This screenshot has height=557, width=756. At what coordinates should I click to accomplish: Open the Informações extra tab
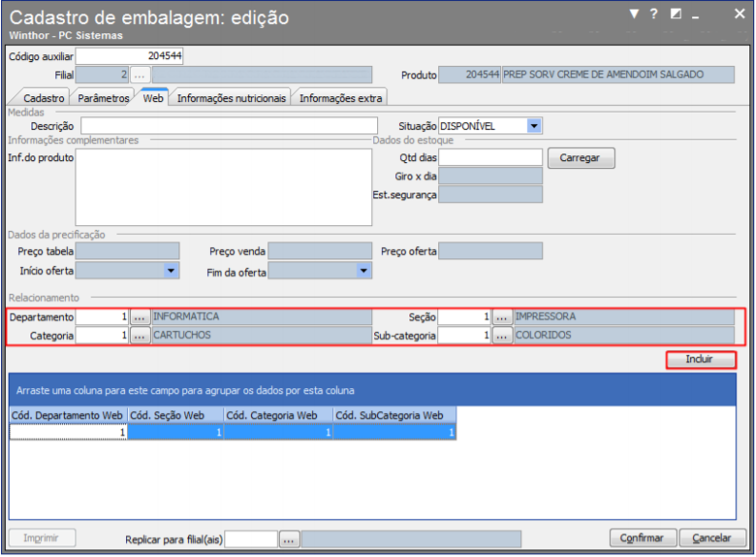pos(341,98)
